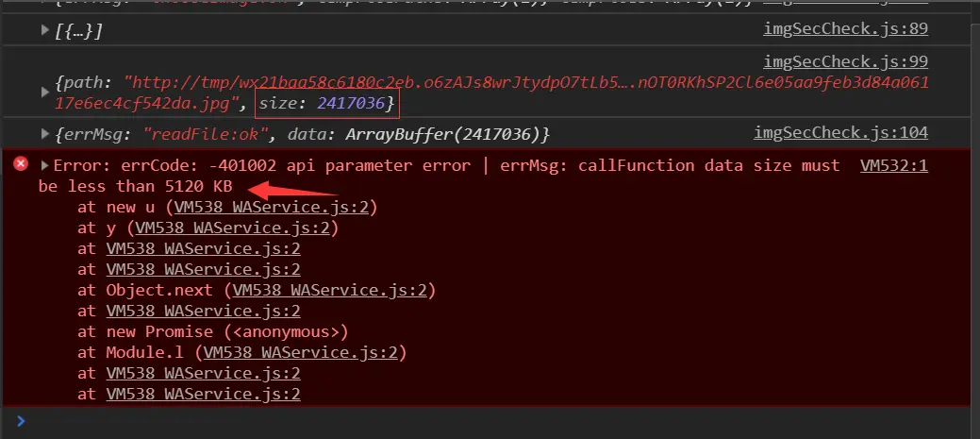
Task: Click the size: 2417036 value
Action: coord(326,103)
